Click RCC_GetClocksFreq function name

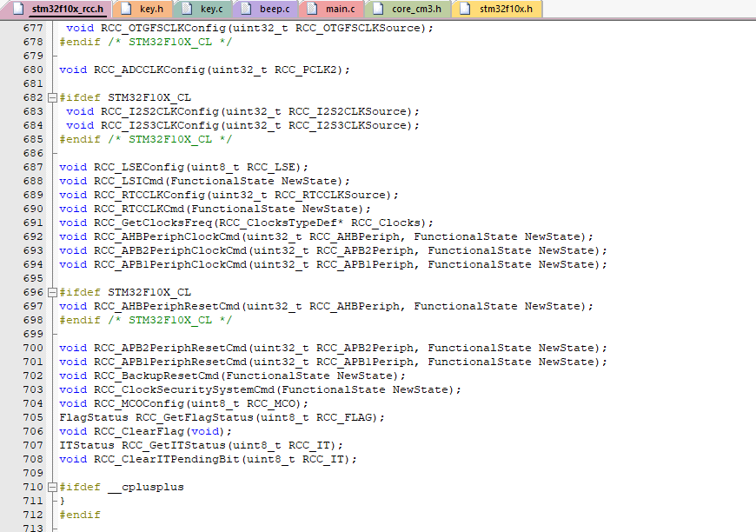pos(153,223)
